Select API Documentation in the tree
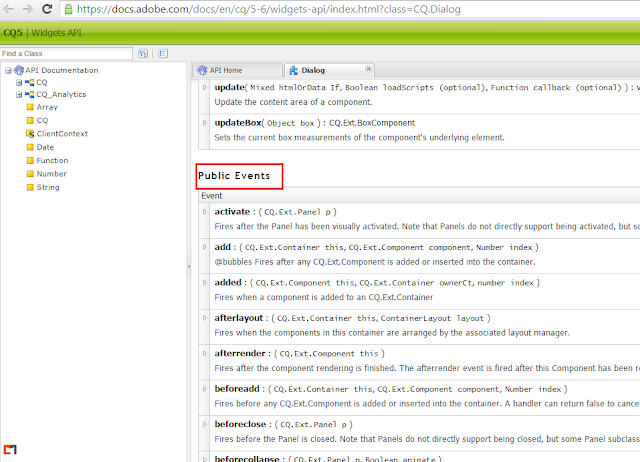Screen dimensions: 640x462 [62, 70]
